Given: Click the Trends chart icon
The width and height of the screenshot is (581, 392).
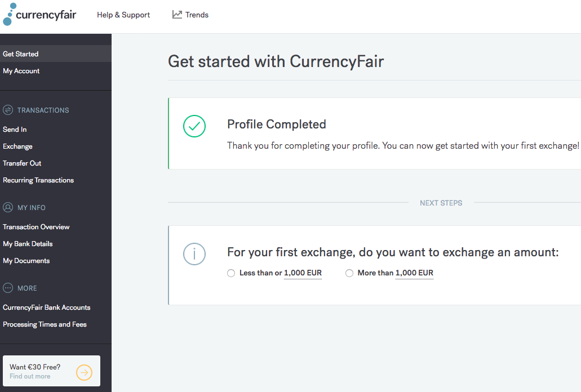Looking at the screenshot, I should coord(177,15).
